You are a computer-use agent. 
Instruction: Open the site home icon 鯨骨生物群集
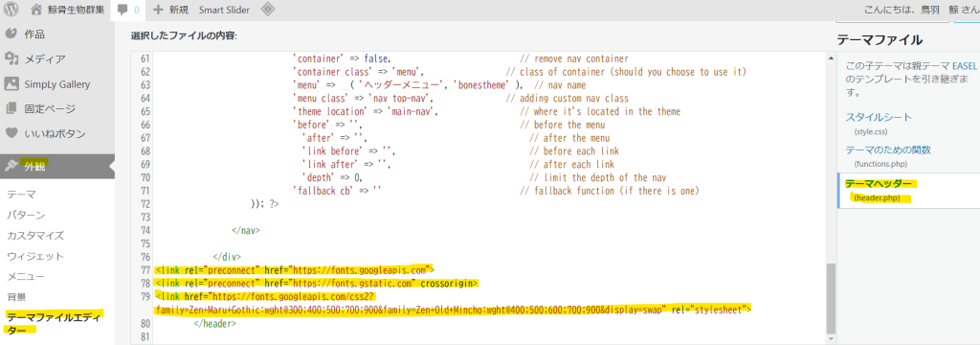[37, 10]
